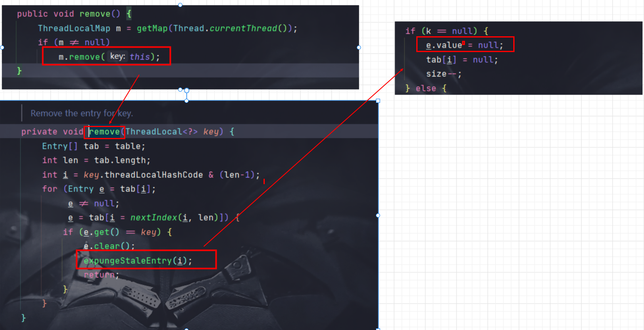Click the 'm.remove( key: this);' call
The height and width of the screenshot is (330, 644).
click(x=109, y=57)
